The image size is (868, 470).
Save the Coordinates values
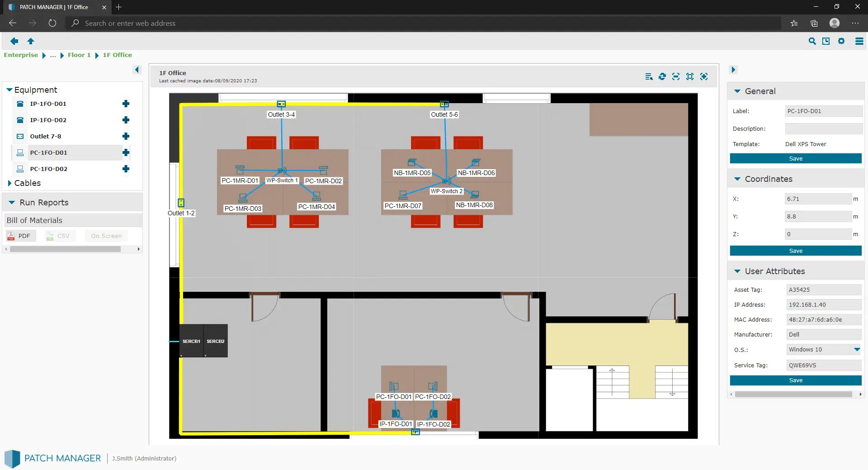coord(795,251)
